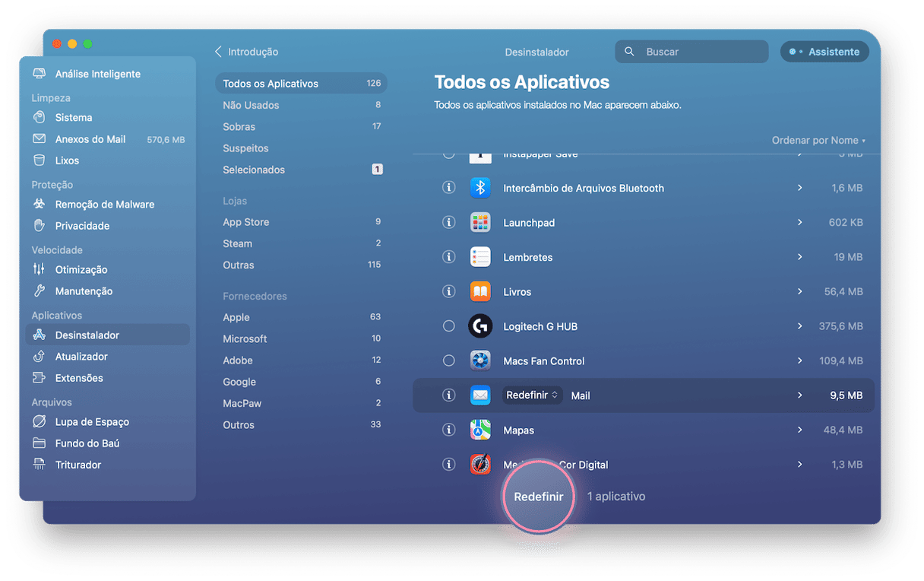Open the Triturador shredder icon
The width and height of the screenshot is (924, 581).
pyautogui.click(x=40, y=465)
